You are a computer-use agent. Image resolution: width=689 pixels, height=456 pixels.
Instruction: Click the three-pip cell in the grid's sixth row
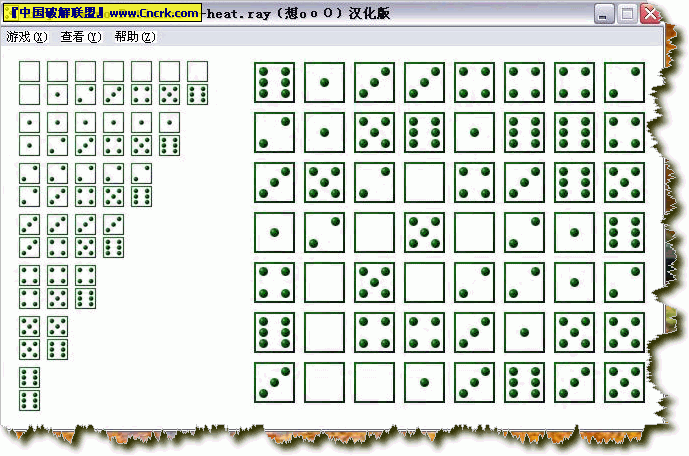(475, 333)
